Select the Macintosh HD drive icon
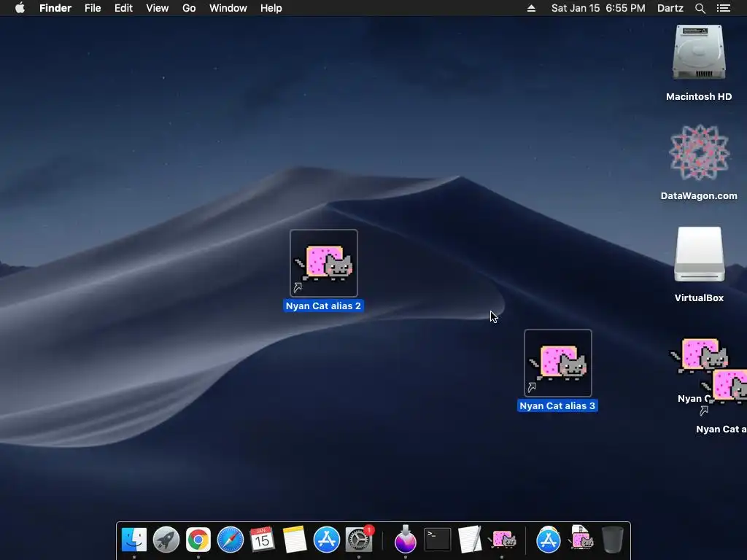 click(x=699, y=52)
